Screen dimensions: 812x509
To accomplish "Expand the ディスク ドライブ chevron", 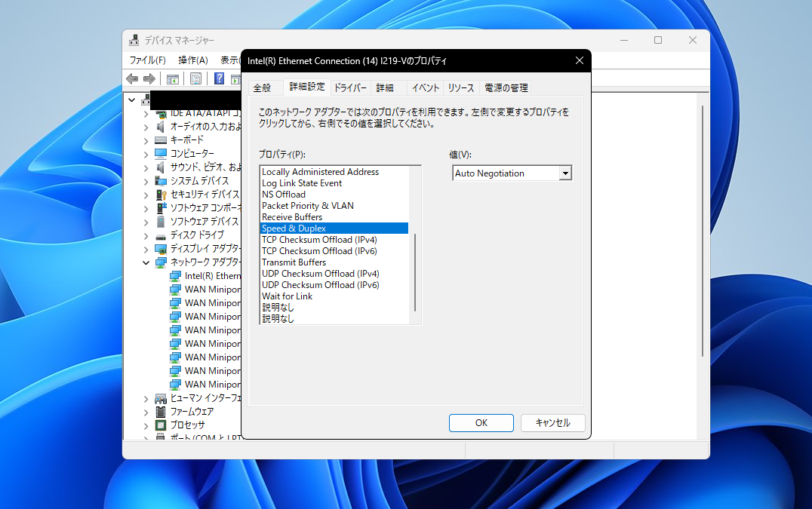I will pyautogui.click(x=146, y=236).
